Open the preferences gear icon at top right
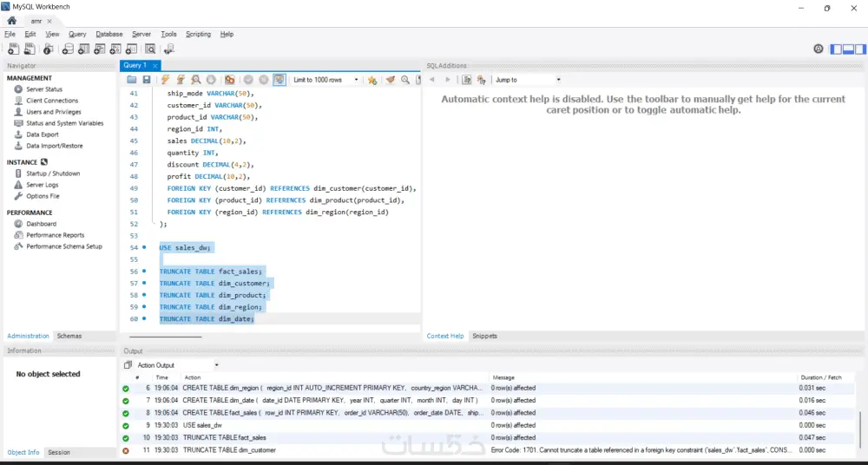 point(819,49)
